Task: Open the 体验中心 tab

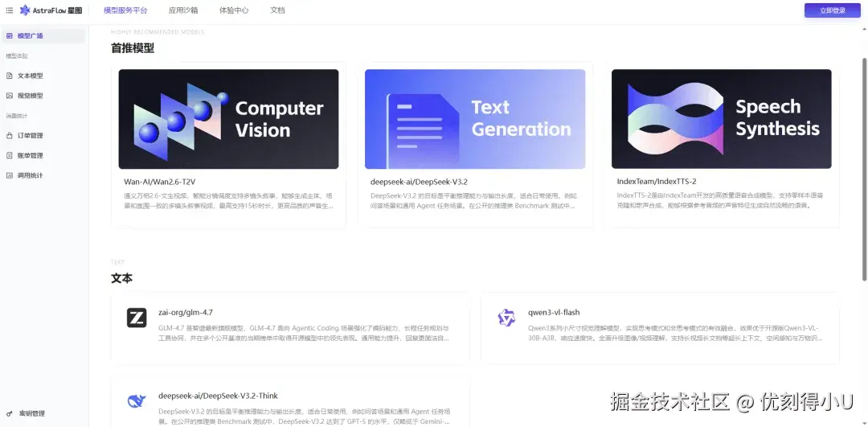Action: click(x=234, y=10)
